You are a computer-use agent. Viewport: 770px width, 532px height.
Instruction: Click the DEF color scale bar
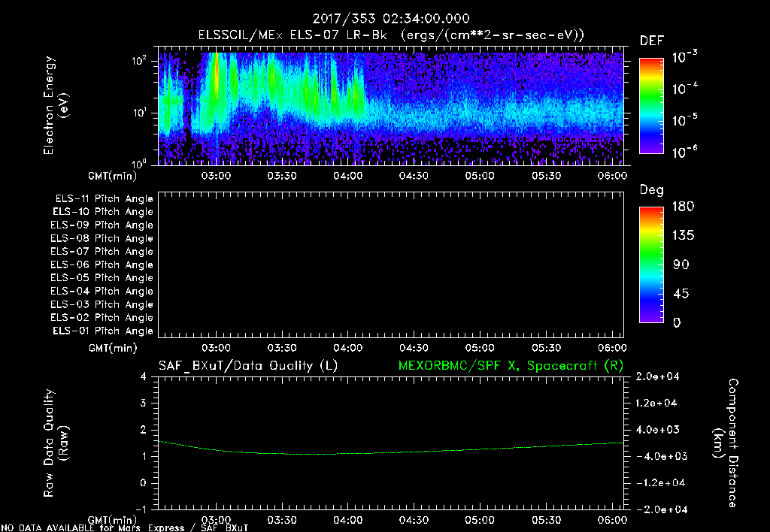(651, 106)
